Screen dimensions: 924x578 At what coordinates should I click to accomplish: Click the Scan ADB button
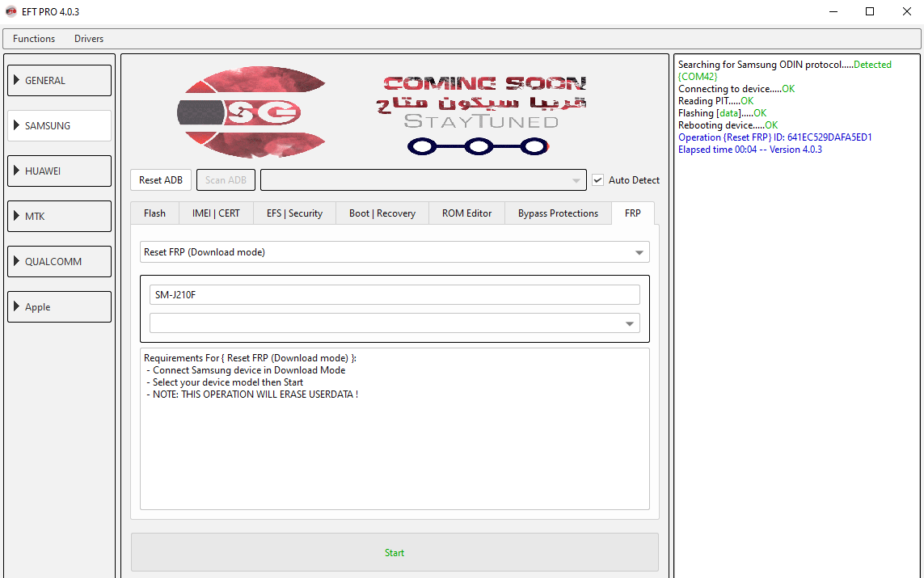pyautogui.click(x=226, y=180)
